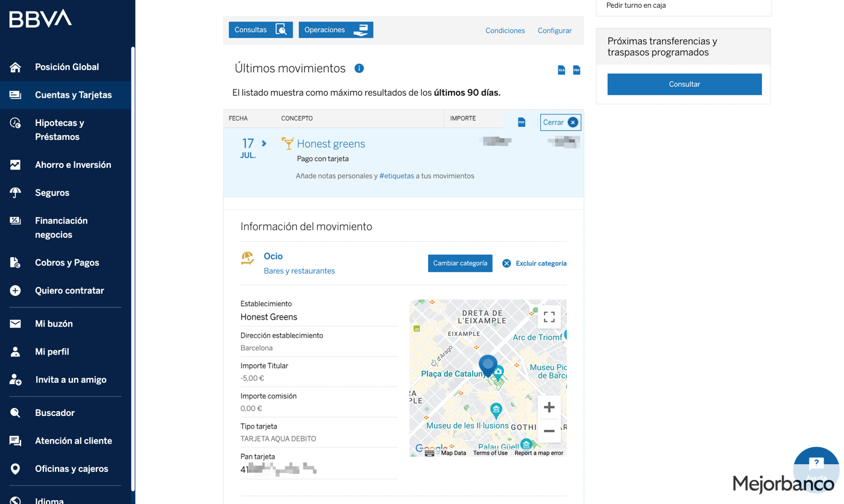Click Museu de les Il·lusions map marker
The height and width of the screenshot is (504, 844).
pyautogui.click(x=496, y=411)
